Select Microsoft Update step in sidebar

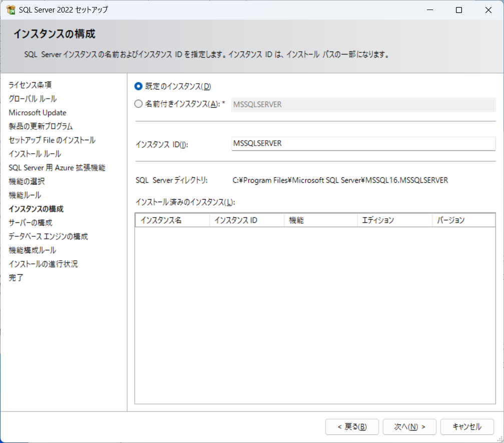click(x=38, y=113)
